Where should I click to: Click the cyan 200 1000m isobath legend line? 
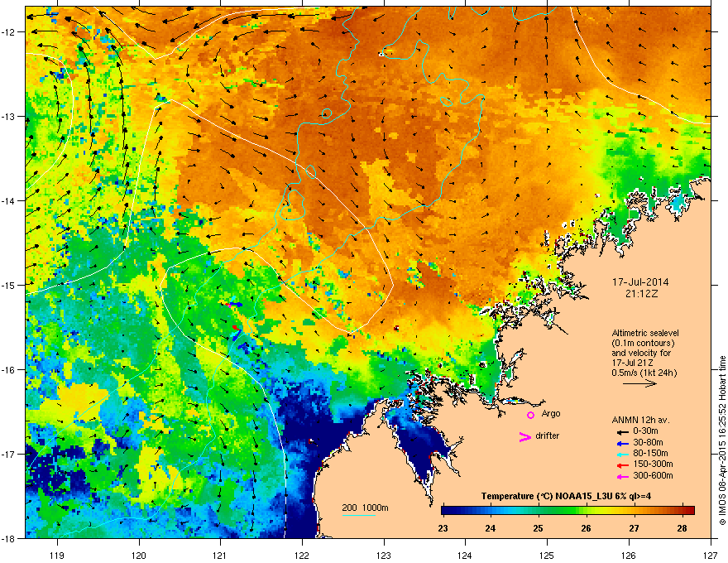pos(358,515)
